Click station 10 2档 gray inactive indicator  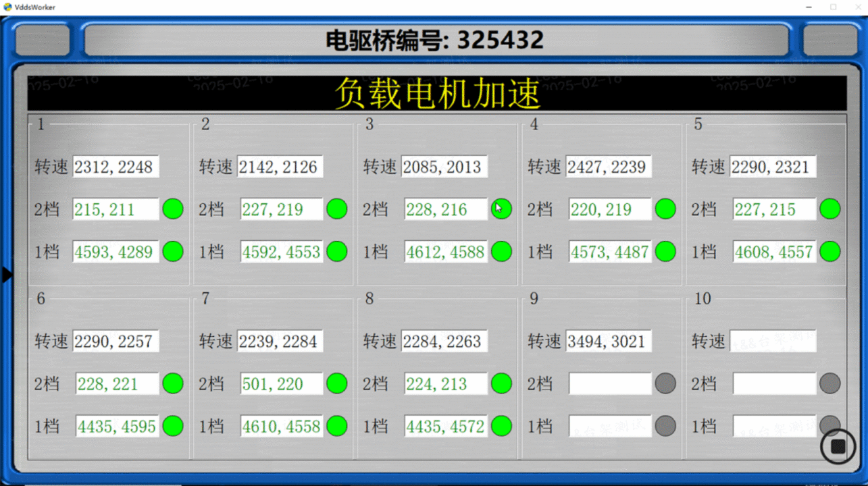829,383
